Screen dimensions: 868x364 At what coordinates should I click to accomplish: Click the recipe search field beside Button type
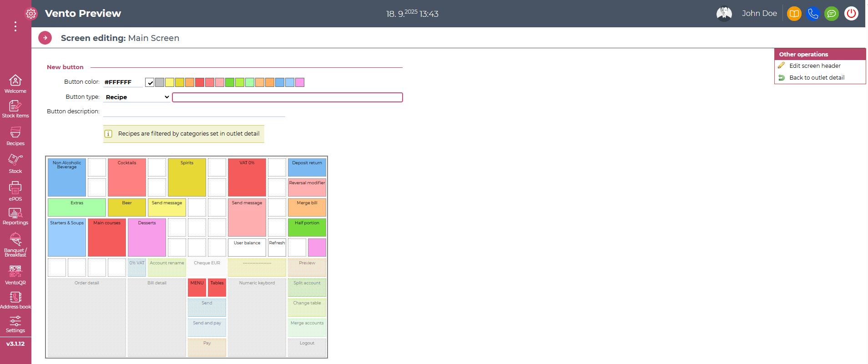(x=288, y=97)
